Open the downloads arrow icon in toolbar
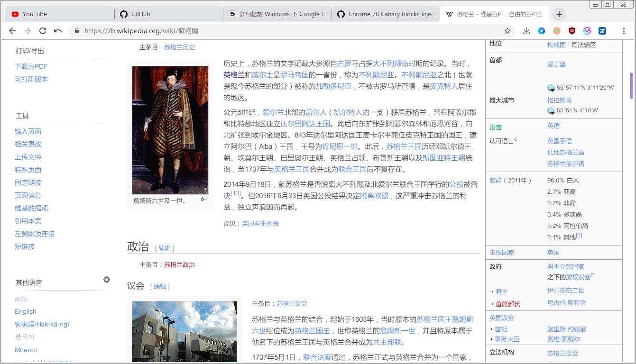636x364 pixels. point(526,31)
